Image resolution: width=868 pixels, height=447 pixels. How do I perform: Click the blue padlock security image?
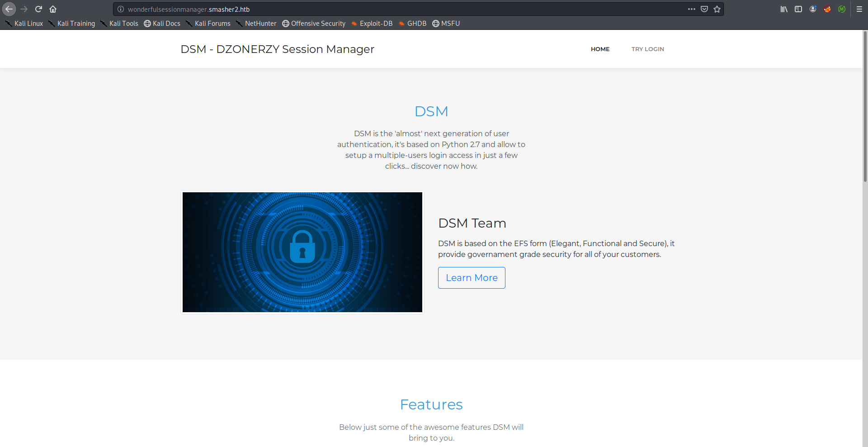point(302,252)
